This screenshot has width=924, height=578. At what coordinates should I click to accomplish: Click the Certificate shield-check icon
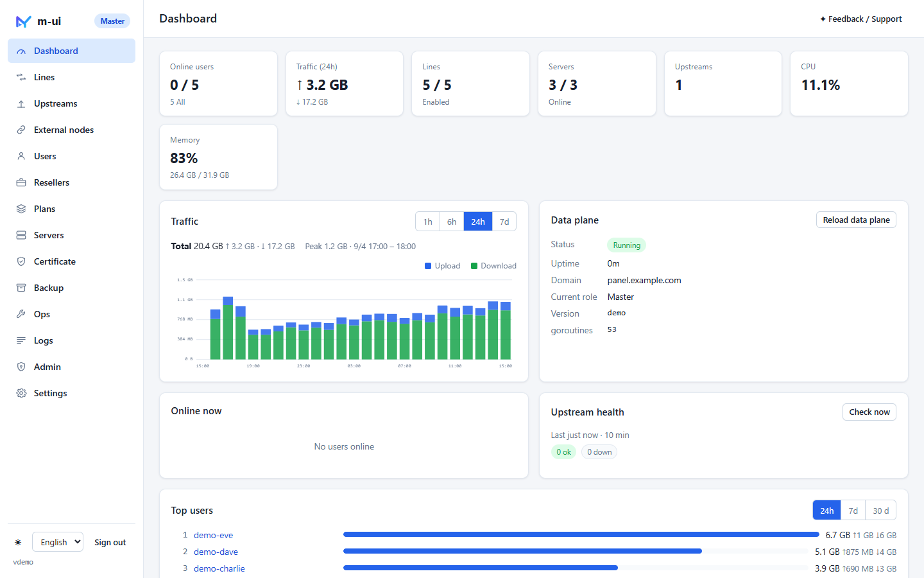click(21, 262)
